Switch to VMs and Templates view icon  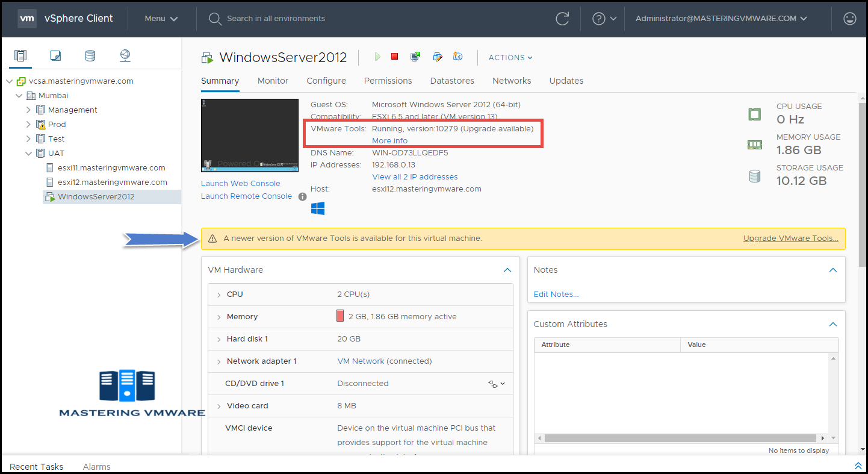[55, 56]
